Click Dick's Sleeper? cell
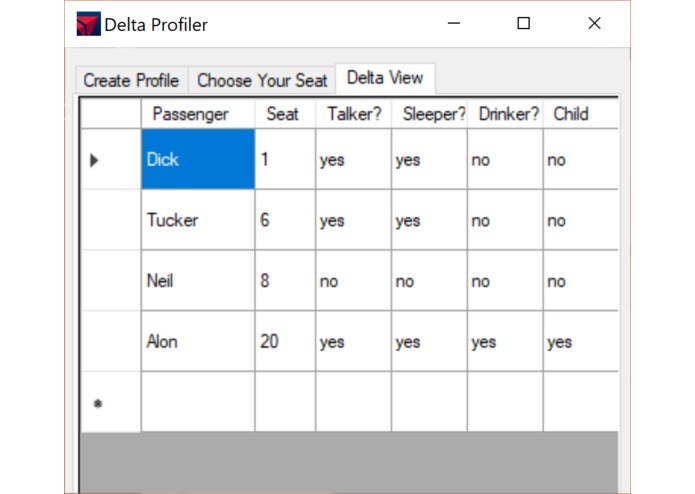This screenshot has width=695, height=494. click(429, 159)
